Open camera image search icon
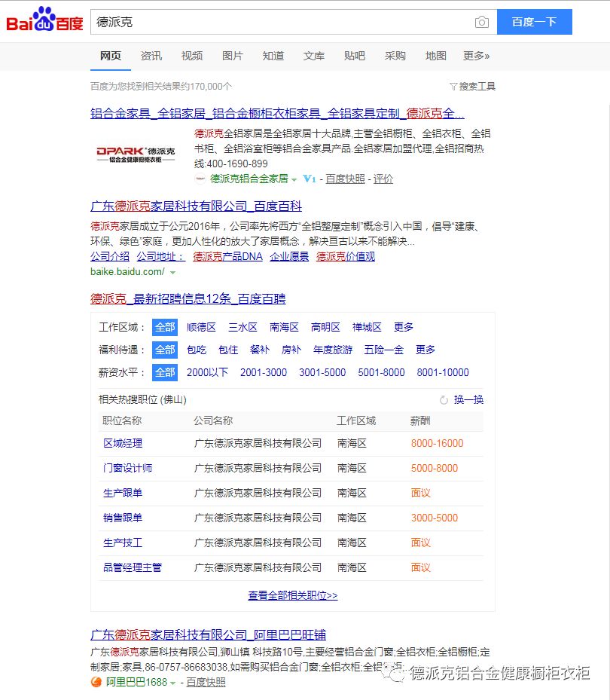This screenshot has width=610, height=700. (x=482, y=22)
